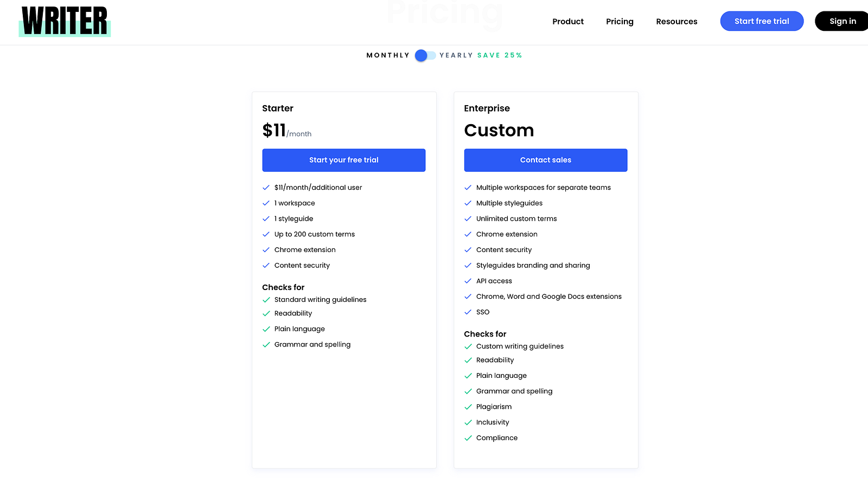Click the green checkmark beside Compliance
The height and width of the screenshot is (483, 868).
468,438
